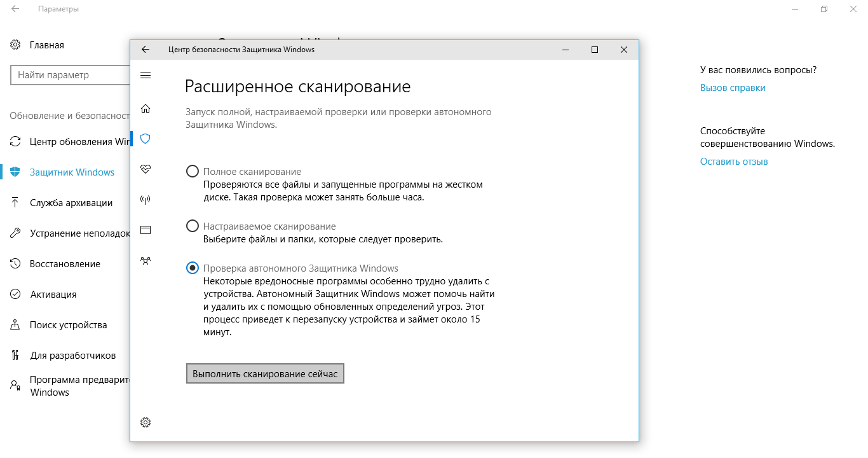Image resolution: width=868 pixels, height=458 pixels.
Task: Open the Home icon in Defender's sidebar
Action: coord(146,108)
